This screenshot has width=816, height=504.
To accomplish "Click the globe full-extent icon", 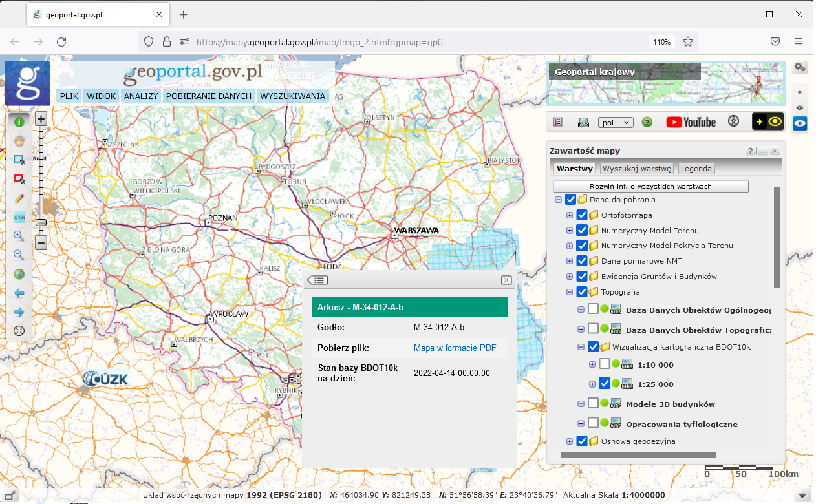I will (x=19, y=274).
